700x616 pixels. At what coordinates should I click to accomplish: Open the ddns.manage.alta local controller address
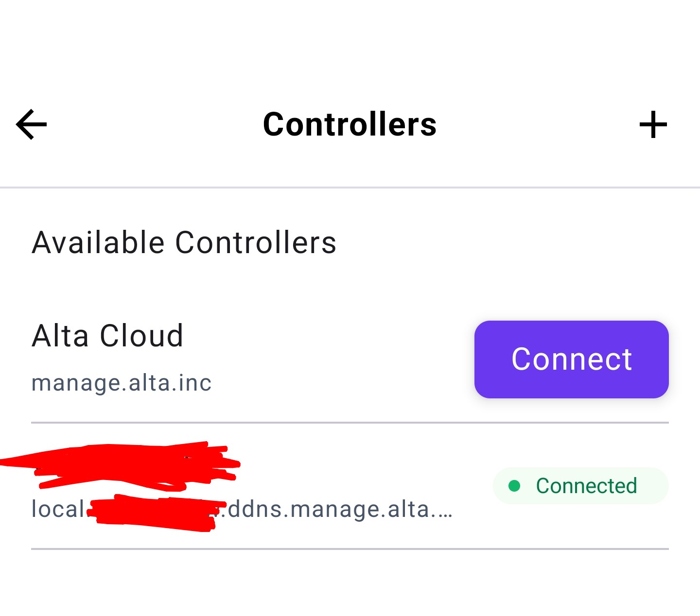pos(335,510)
